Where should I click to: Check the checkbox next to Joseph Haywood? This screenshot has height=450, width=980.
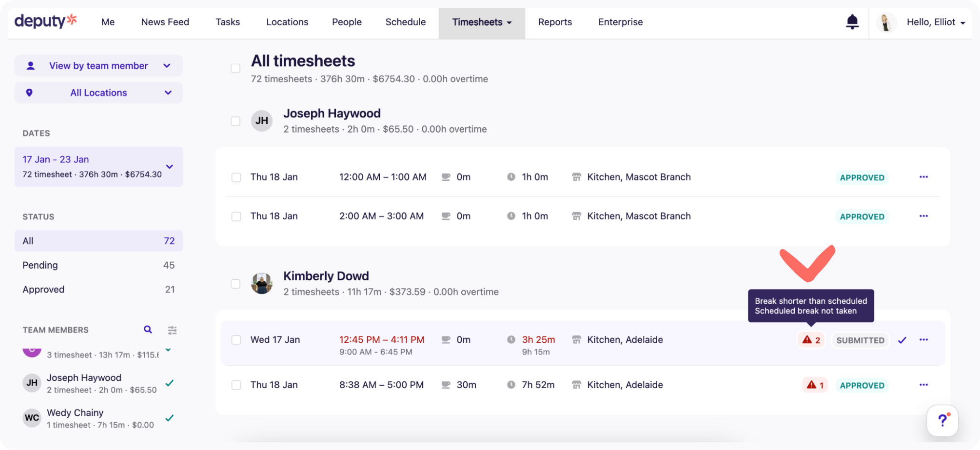click(x=235, y=121)
